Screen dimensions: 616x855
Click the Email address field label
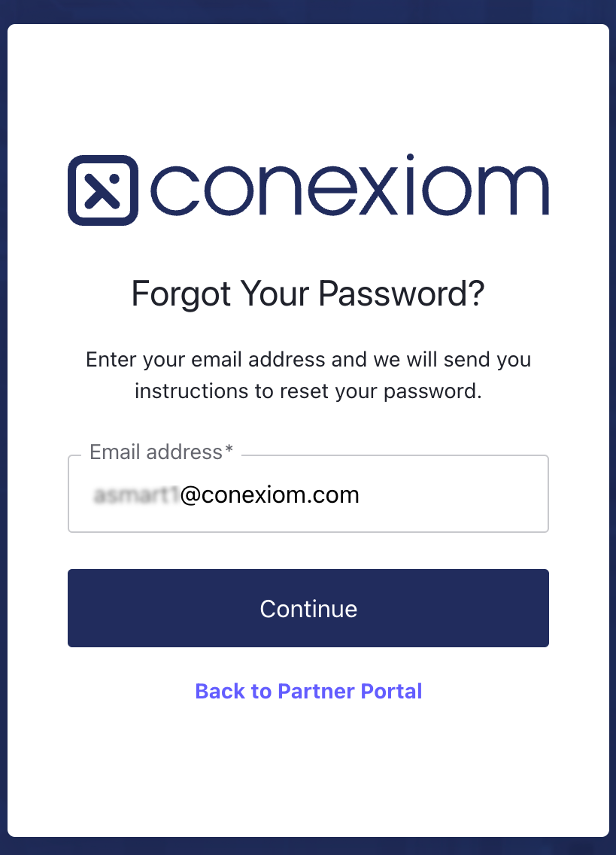pyautogui.click(x=156, y=452)
